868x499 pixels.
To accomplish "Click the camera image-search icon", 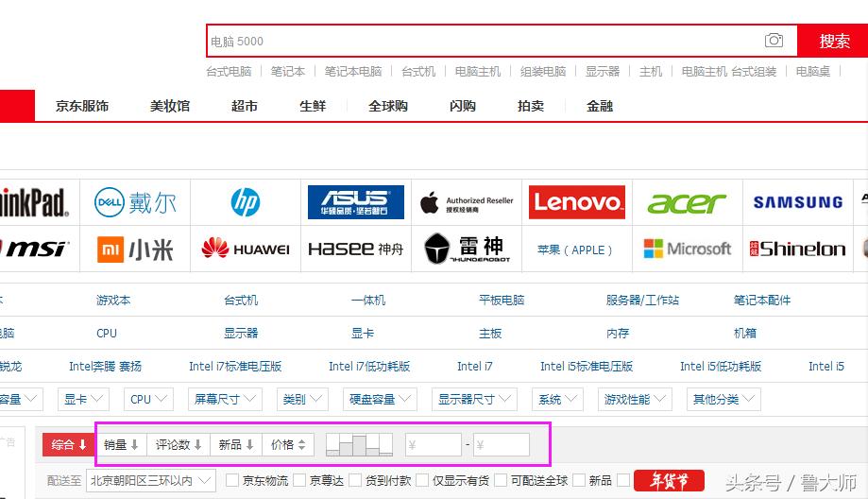I will click(774, 41).
